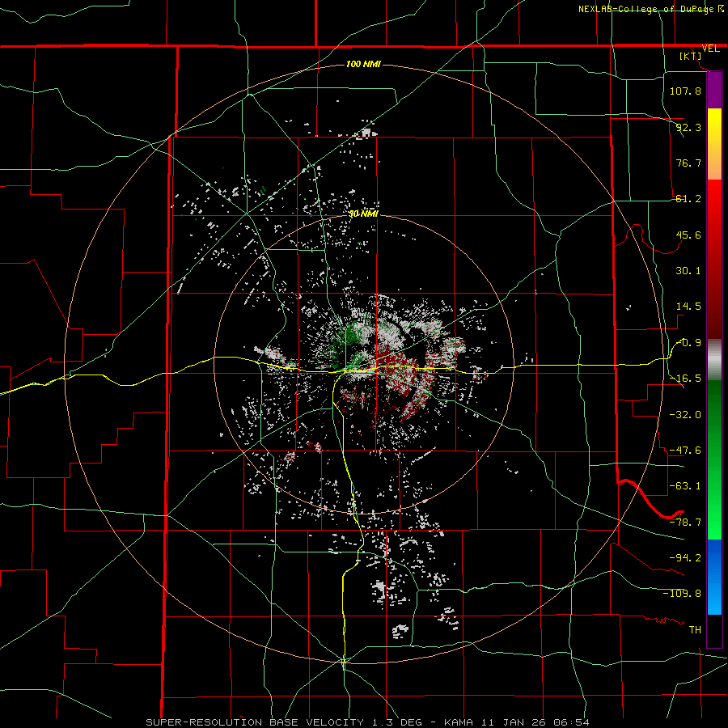The width and height of the screenshot is (728, 728).
Task: Select the 30.1 knot scale value
Action: point(688,271)
